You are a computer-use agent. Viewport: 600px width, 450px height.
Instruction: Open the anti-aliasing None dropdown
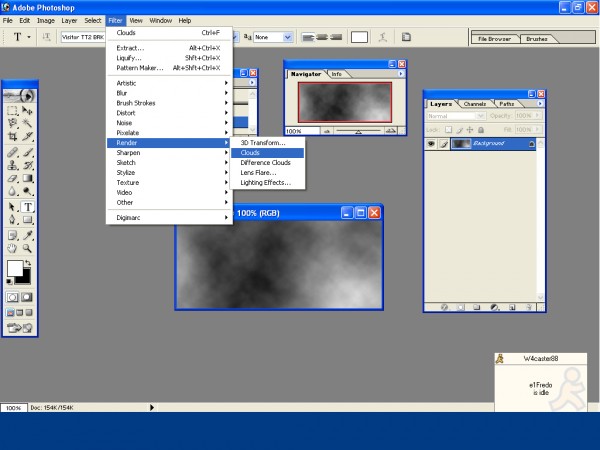(x=287, y=37)
